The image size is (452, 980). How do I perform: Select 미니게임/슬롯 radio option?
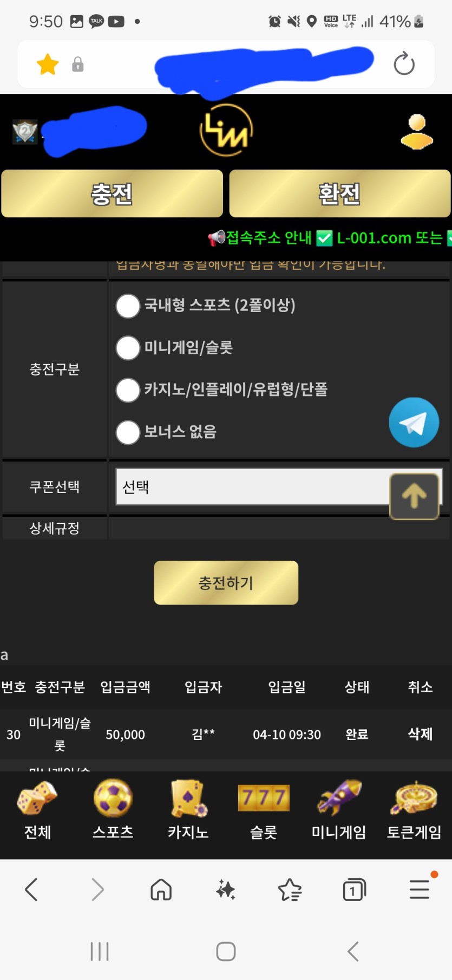pos(128,348)
